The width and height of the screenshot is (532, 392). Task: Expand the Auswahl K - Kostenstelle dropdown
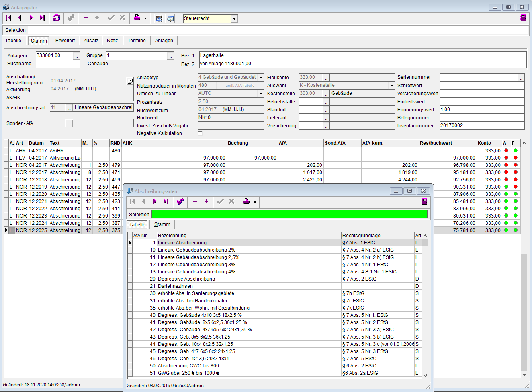(391, 85)
